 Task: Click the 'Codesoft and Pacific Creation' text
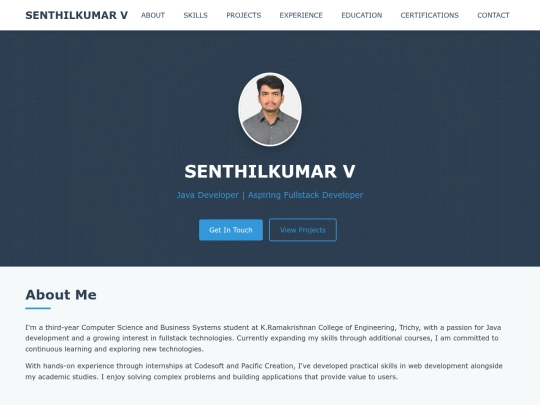click(244, 366)
